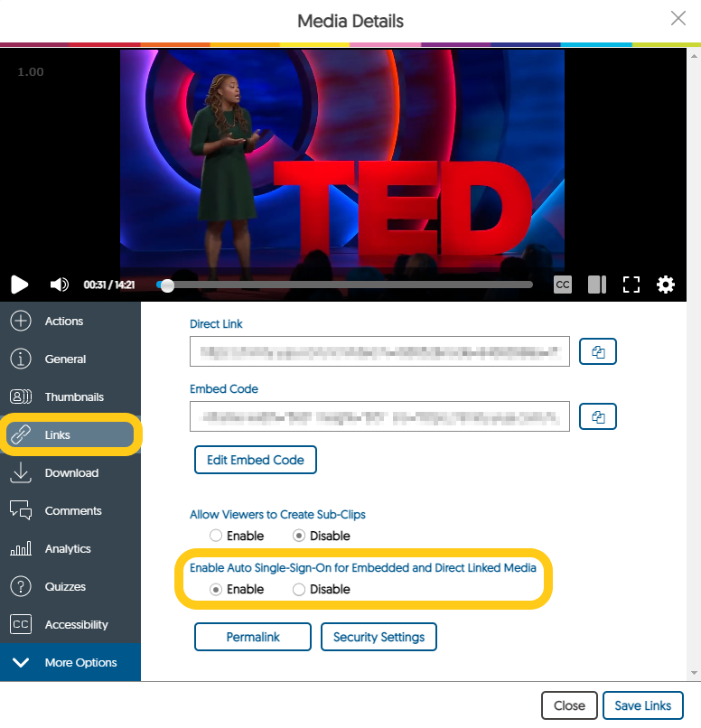Open the Download section
The image size is (701, 728).
(x=70, y=472)
